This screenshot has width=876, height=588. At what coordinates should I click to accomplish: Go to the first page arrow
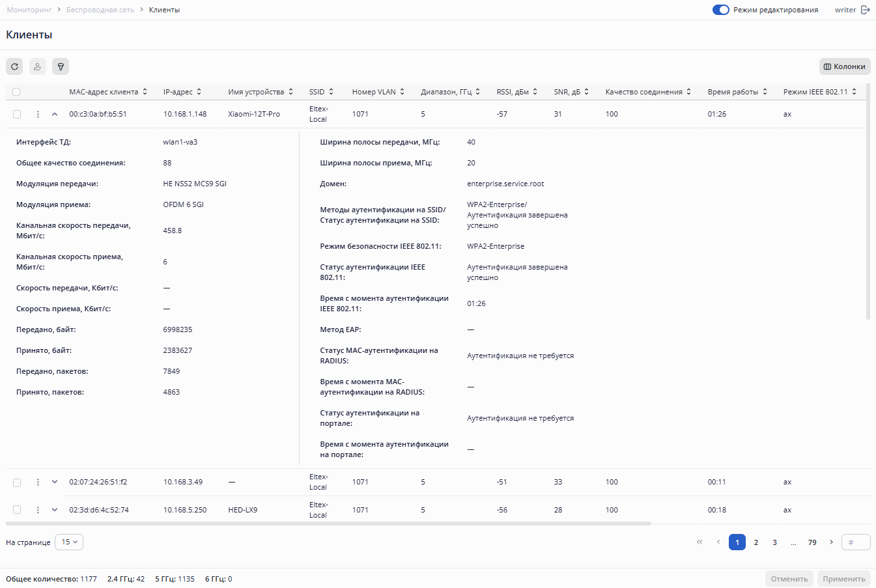point(699,542)
